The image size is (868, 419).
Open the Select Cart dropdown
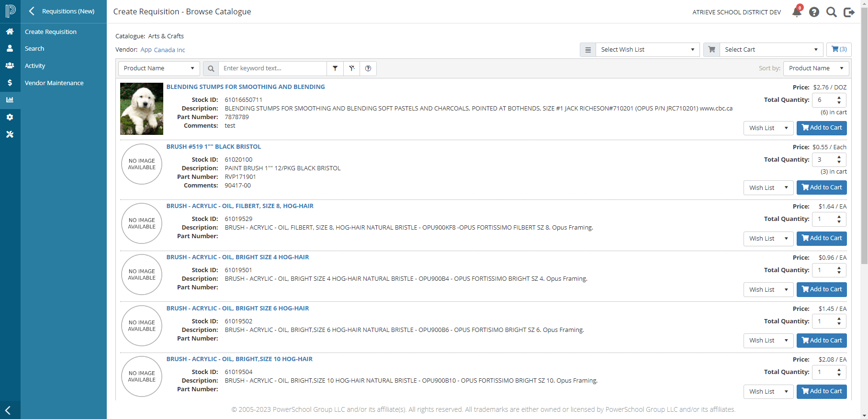(770, 50)
